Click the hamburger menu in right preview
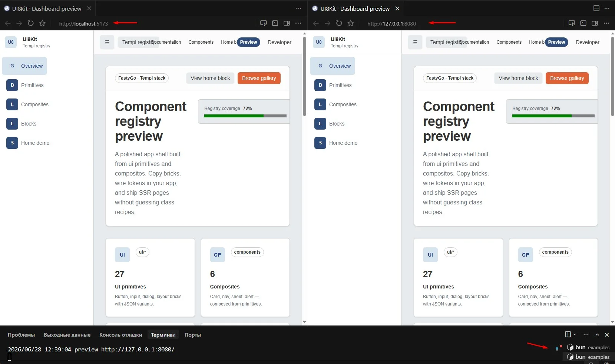The width and height of the screenshot is (615, 364). [415, 42]
